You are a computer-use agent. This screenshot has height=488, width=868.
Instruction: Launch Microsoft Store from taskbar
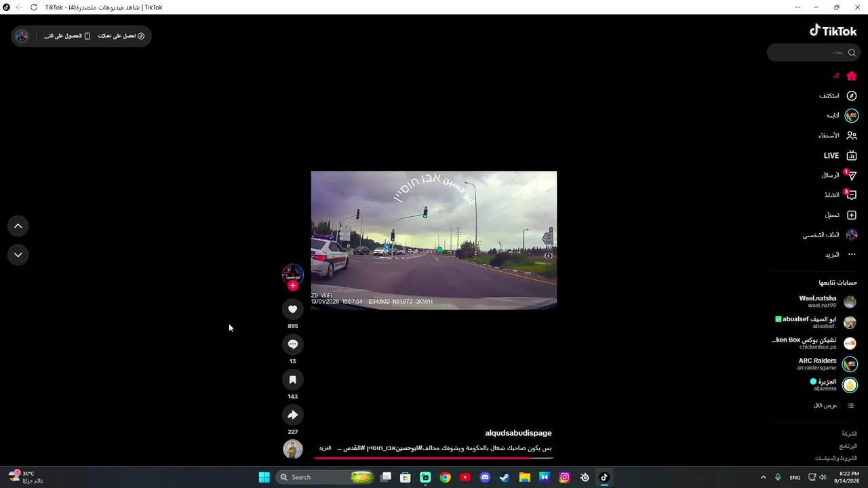[406, 477]
